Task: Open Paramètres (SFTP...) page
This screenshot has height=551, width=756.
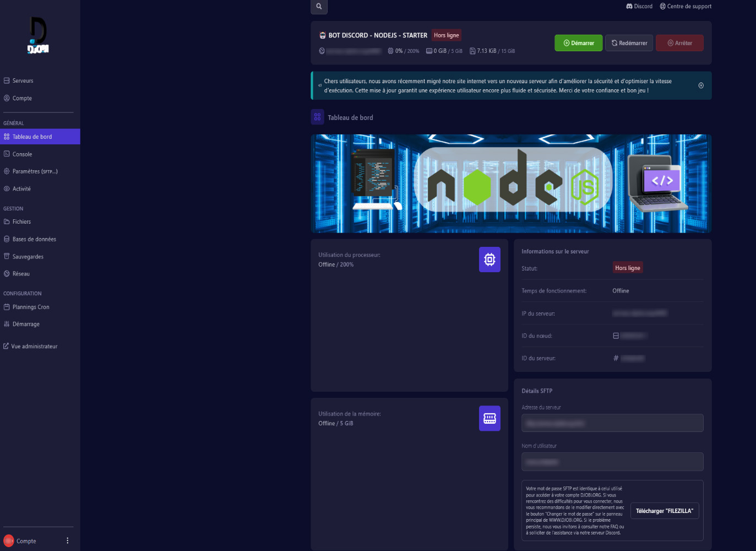Action: click(40, 171)
